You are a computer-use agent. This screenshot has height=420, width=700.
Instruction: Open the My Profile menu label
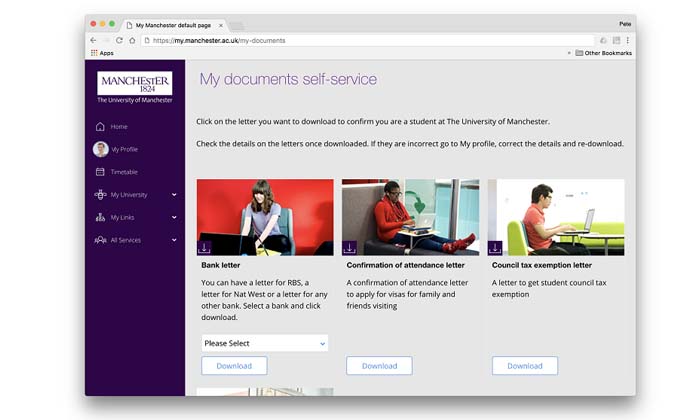coord(125,149)
